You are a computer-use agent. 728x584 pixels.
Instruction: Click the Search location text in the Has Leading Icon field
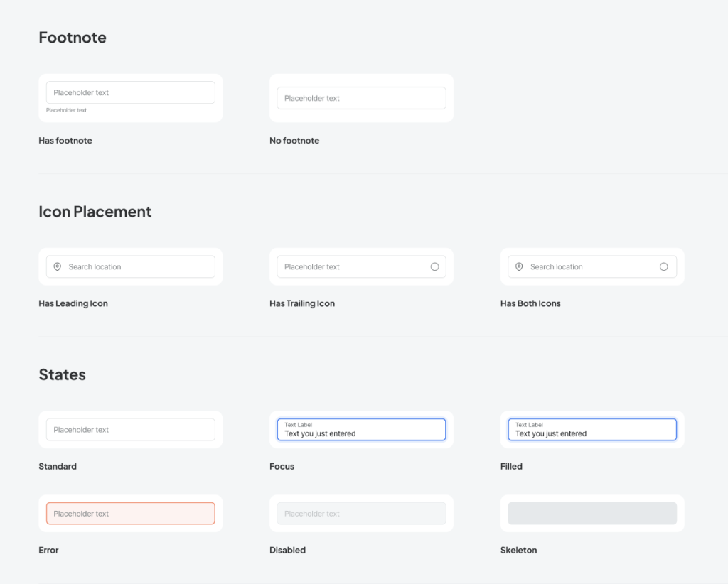(x=95, y=267)
